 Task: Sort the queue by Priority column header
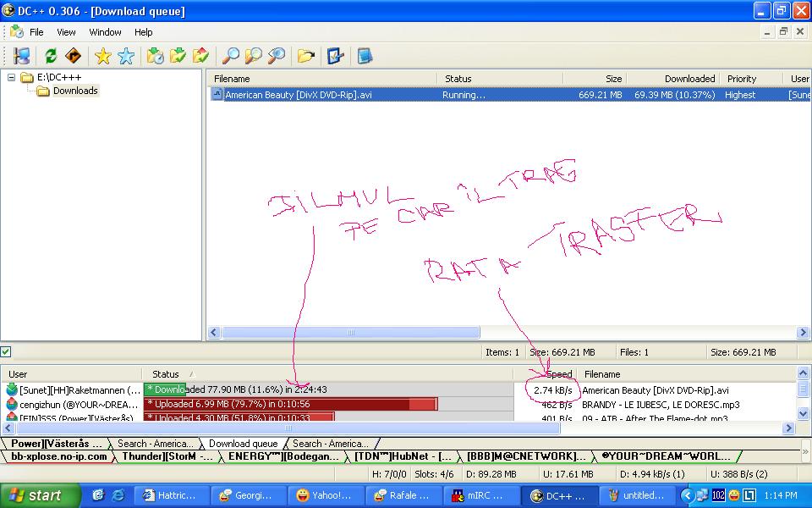tap(742, 79)
